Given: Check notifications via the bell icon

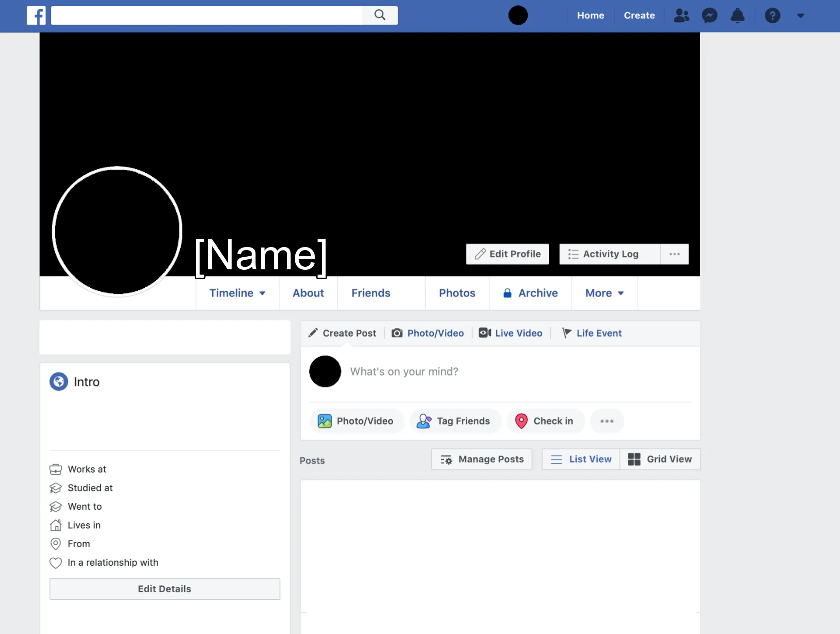Looking at the screenshot, I should pyautogui.click(x=738, y=15).
